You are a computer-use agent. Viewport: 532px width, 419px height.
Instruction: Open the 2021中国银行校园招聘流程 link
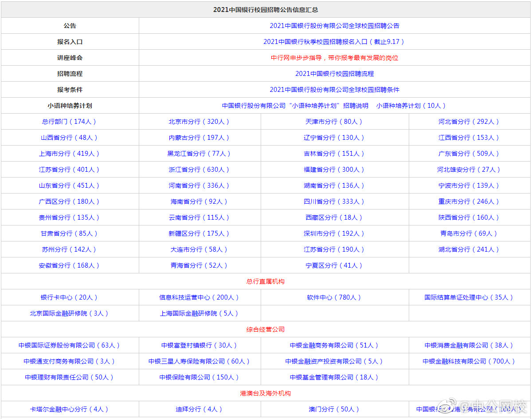point(334,74)
